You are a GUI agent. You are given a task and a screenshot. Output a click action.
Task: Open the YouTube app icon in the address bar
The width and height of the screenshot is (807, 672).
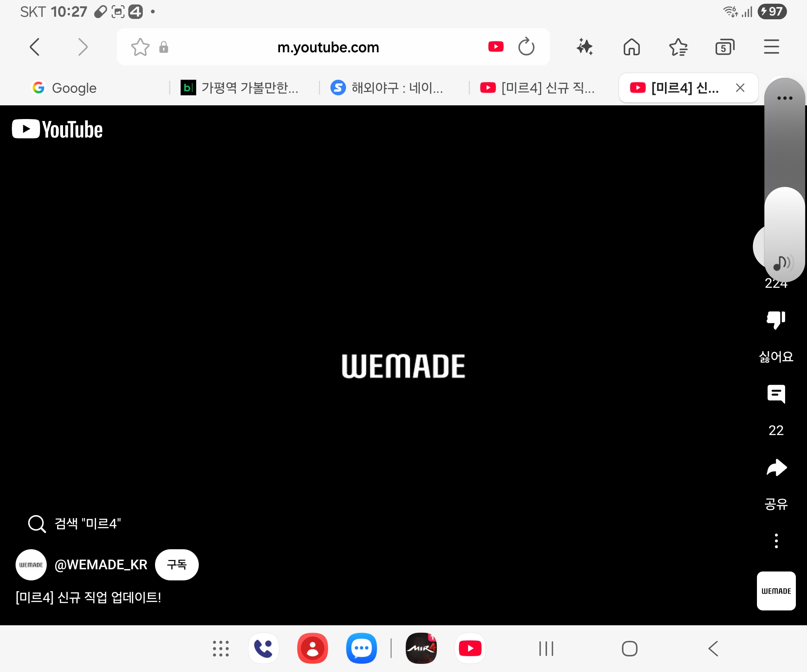(495, 47)
